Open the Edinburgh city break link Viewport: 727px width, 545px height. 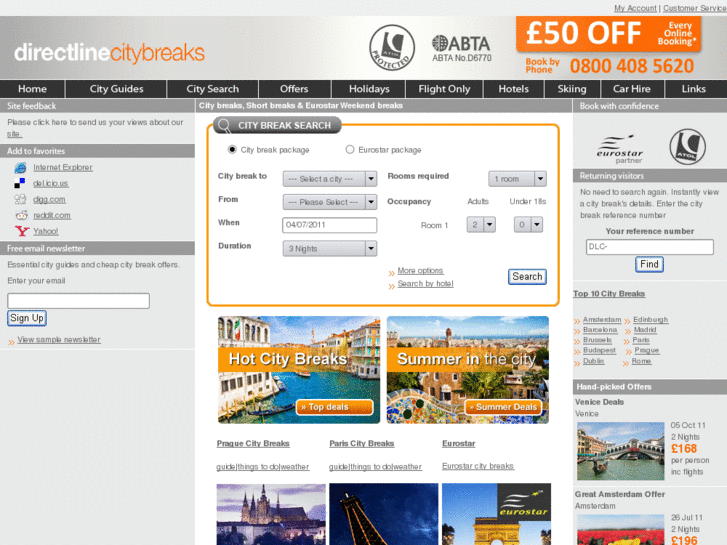[650, 320]
